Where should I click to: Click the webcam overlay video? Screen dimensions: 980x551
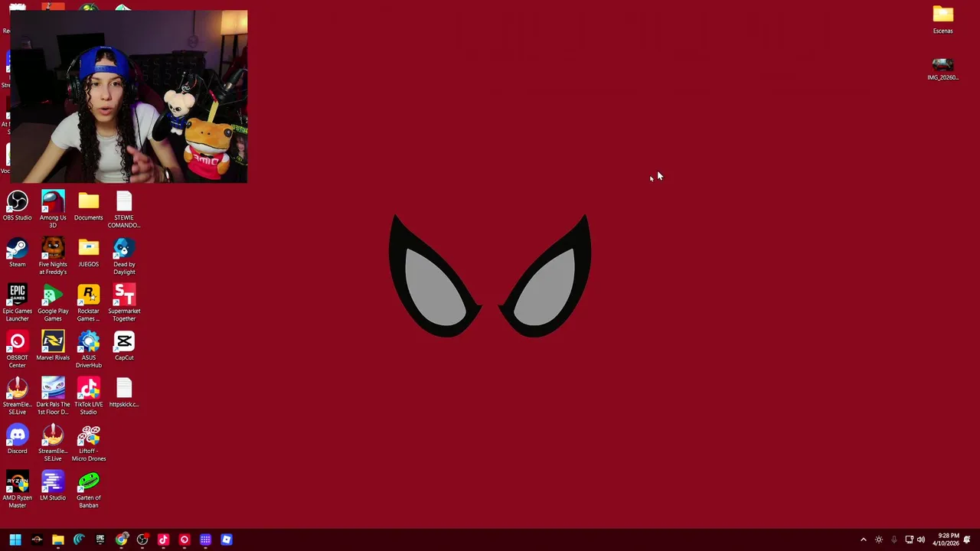[x=129, y=96]
